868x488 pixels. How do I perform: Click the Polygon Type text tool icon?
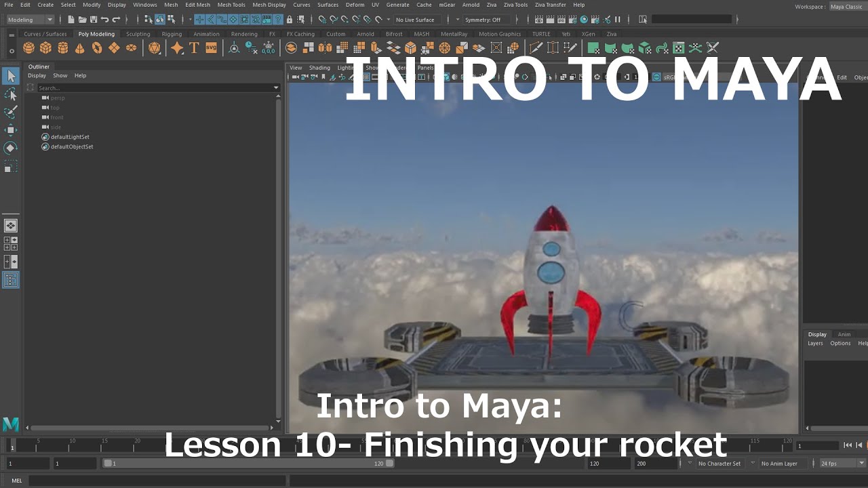tap(194, 47)
